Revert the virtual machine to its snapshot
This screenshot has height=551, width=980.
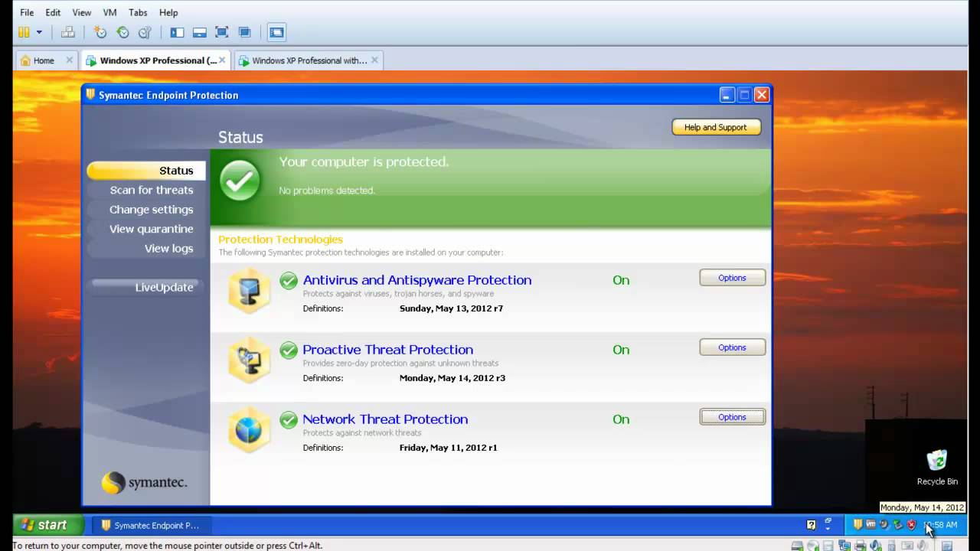(x=122, y=32)
